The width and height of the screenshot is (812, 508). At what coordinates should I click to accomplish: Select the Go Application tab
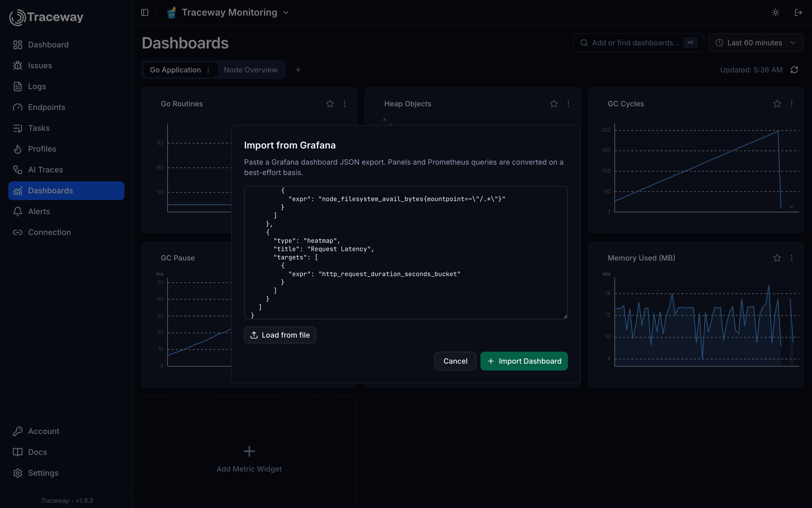pyautogui.click(x=175, y=70)
